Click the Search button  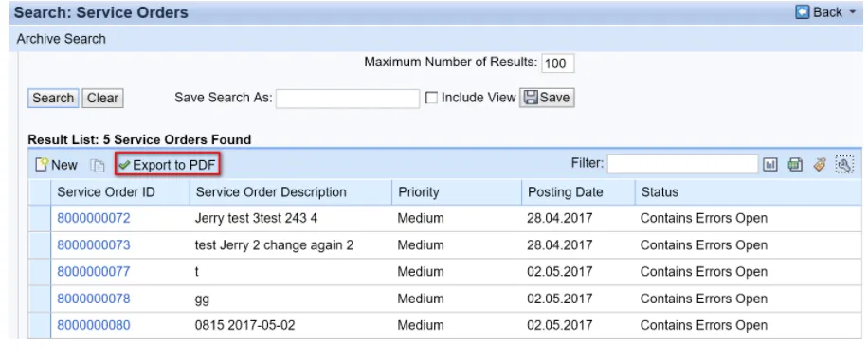(x=53, y=98)
